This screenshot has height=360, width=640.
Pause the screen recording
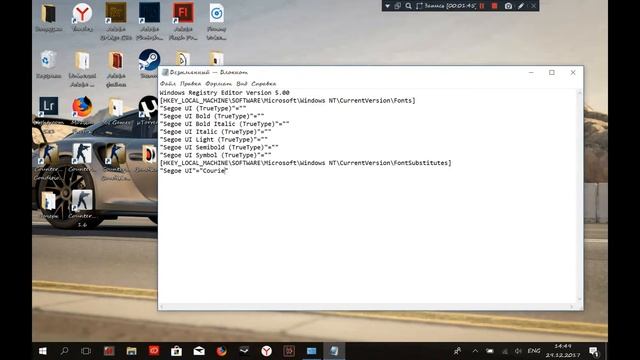pyautogui.click(x=482, y=6)
